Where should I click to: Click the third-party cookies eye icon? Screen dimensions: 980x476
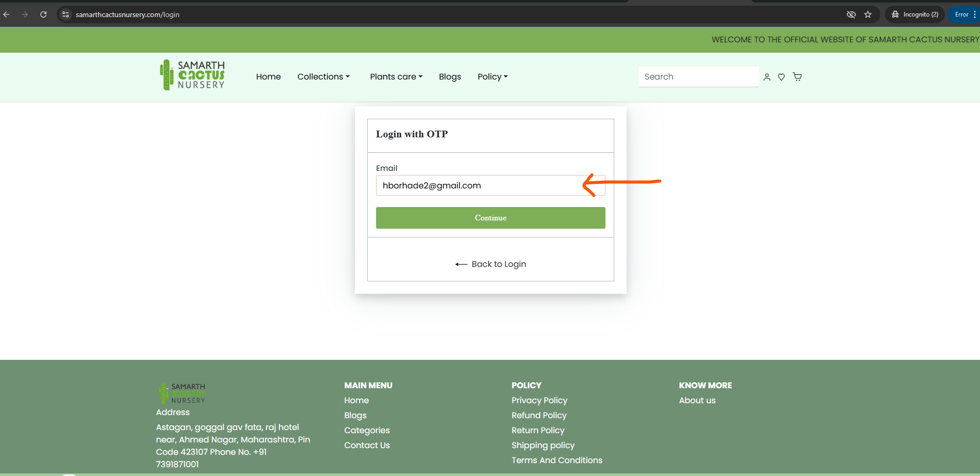[x=851, y=14]
